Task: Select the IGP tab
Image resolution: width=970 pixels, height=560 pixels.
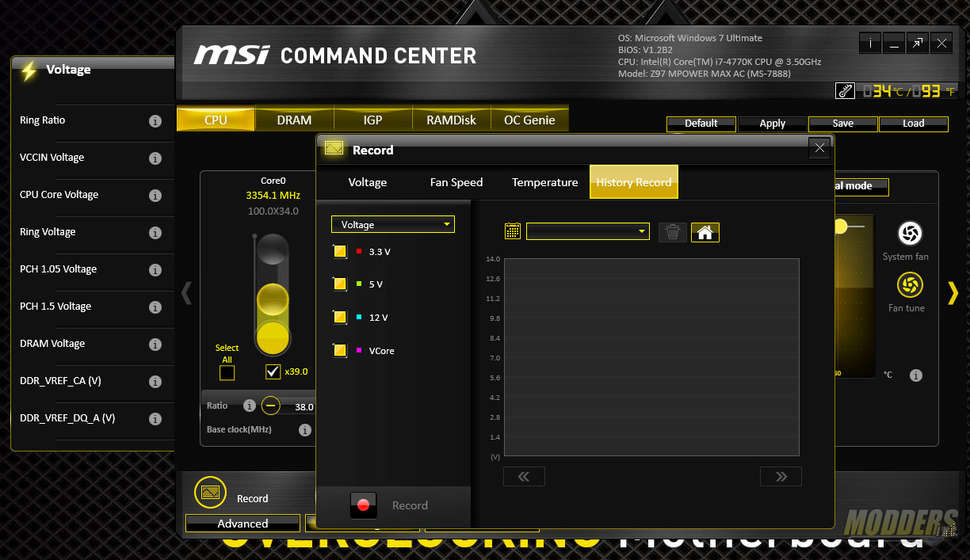Action: pos(372,120)
